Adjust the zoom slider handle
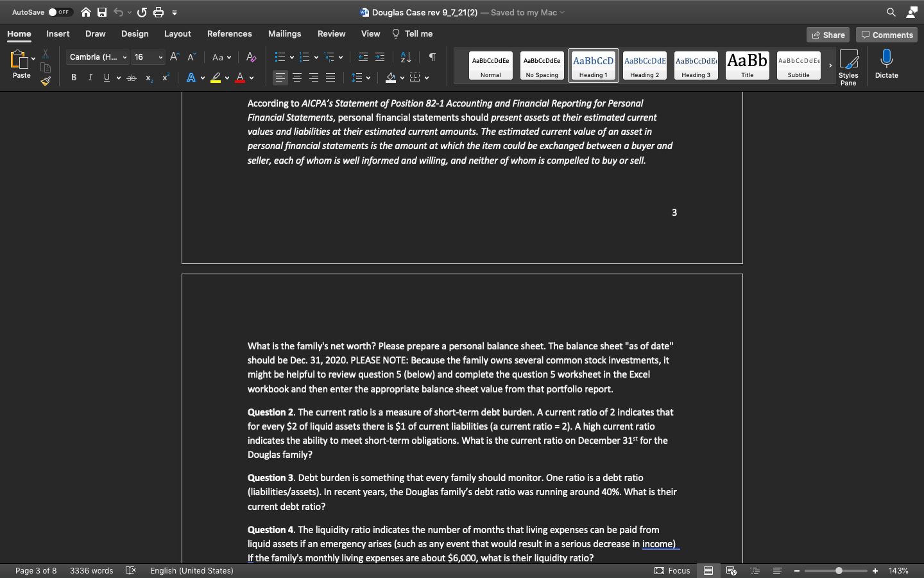Viewport: 924px width, 578px height. tap(839, 570)
